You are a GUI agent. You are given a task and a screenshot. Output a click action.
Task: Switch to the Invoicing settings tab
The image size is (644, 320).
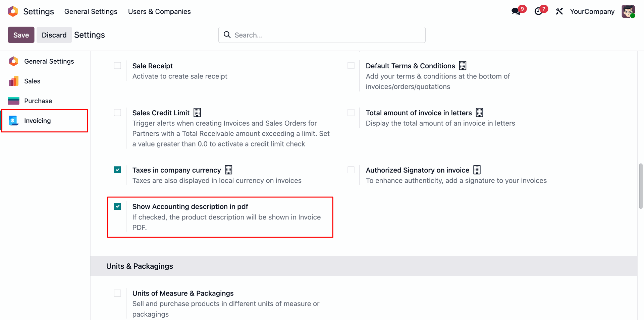point(38,121)
